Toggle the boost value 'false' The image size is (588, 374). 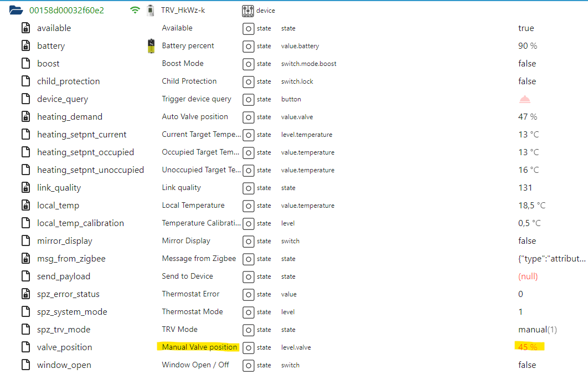[x=527, y=64]
